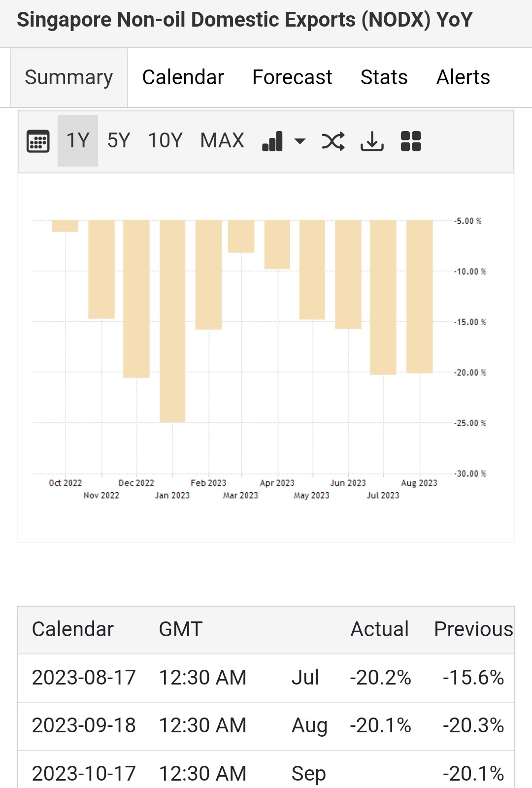Click the 2023-09-18 calendar row date
The image size is (532, 788).
point(84,725)
